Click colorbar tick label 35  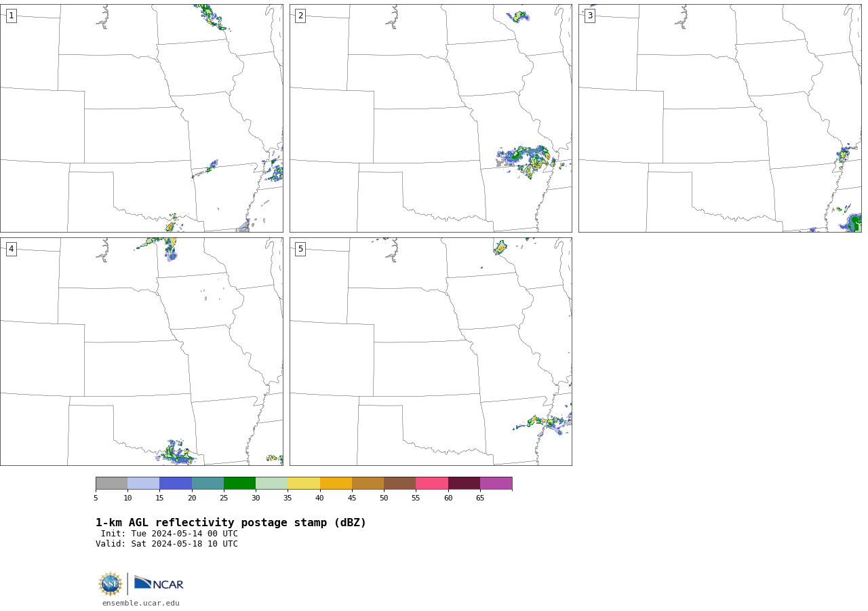288,498
